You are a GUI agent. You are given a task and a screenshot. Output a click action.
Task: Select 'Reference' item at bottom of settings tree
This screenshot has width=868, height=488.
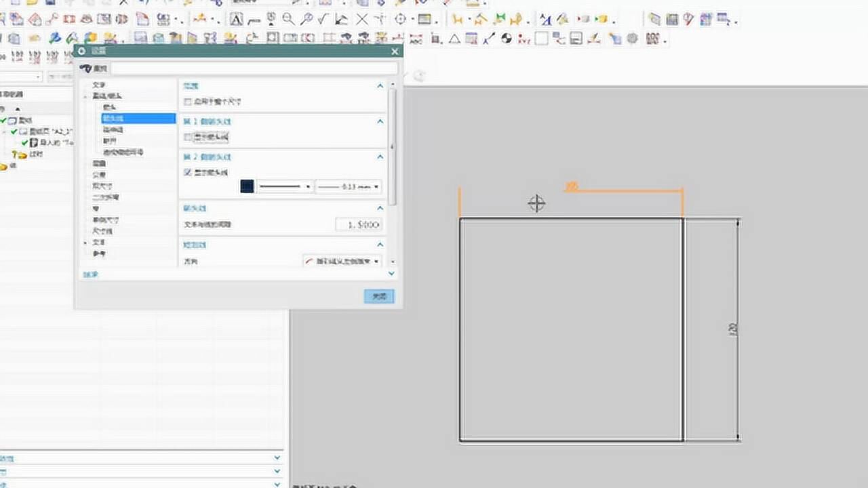[99, 253]
